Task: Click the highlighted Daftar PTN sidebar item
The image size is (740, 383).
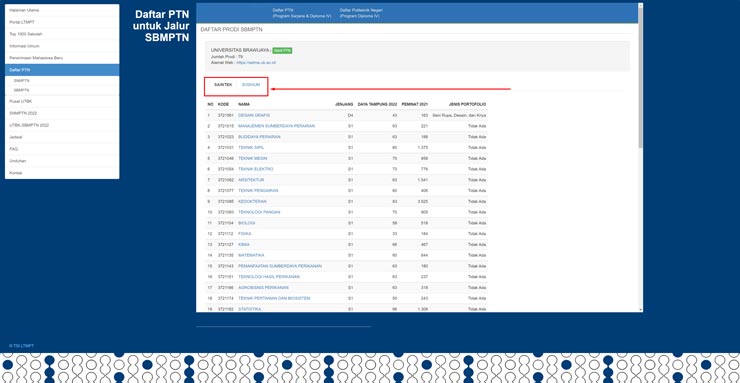Action: (x=62, y=70)
